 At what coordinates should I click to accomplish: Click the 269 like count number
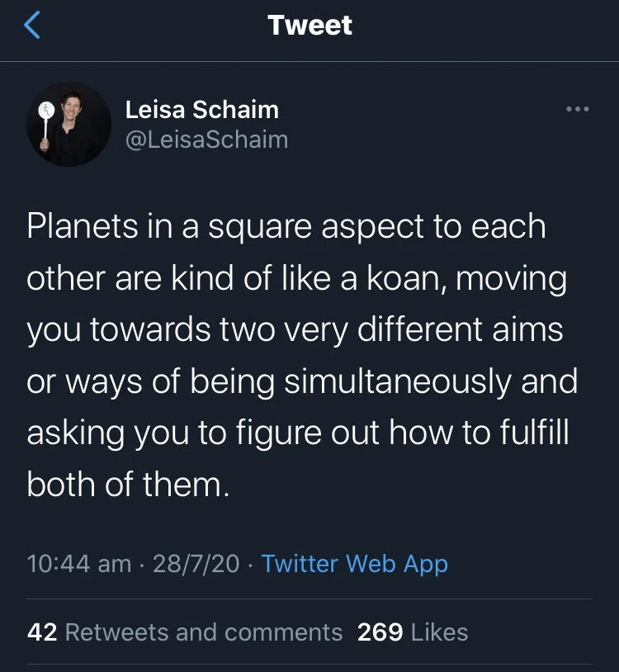coord(380,632)
